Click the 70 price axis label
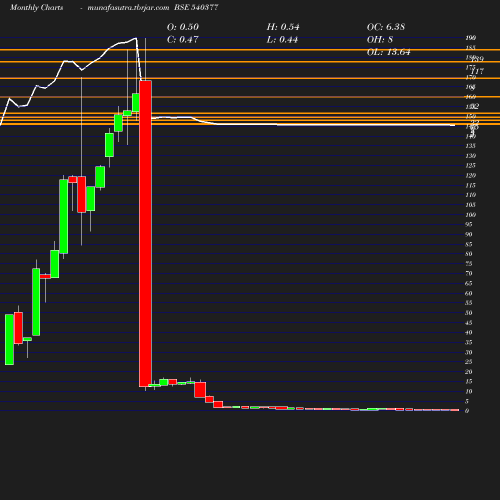Screen dimensions: 500x500 tap(469, 273)
